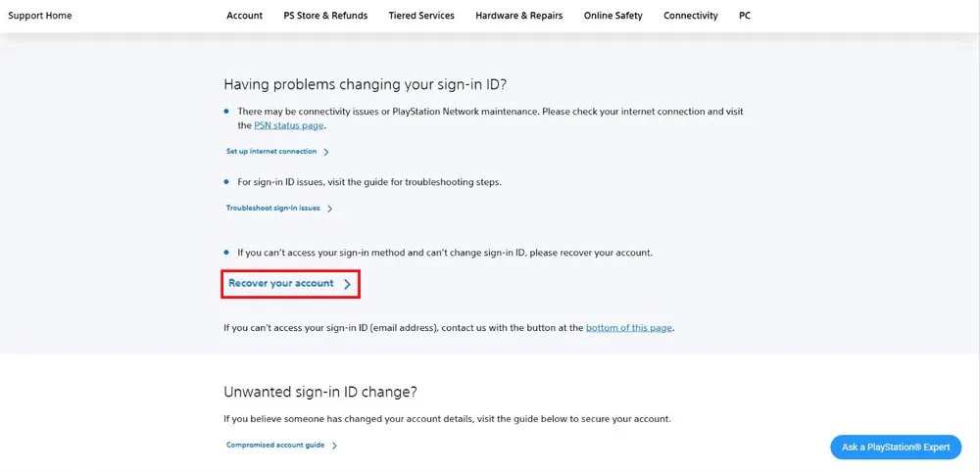Click chevron arrow next to Troubleshoot sign-in issues
Image resolution: width=980 pixels, height=472 pixels.
330,209
